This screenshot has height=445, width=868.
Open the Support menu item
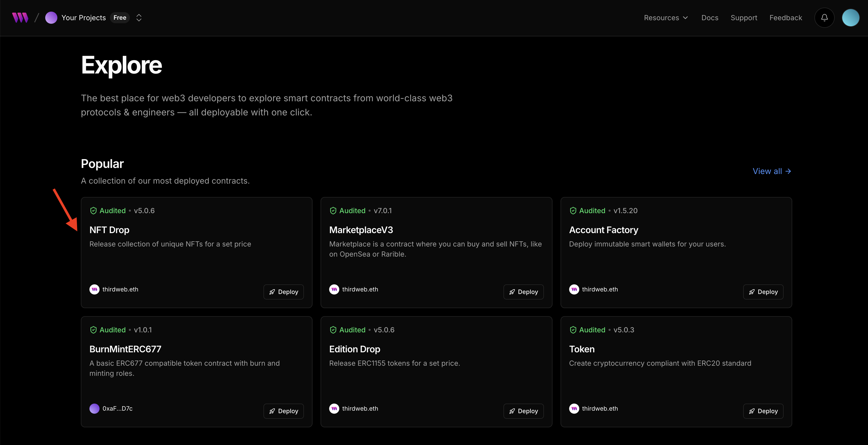pyautogui.click(x=744, y=17)
